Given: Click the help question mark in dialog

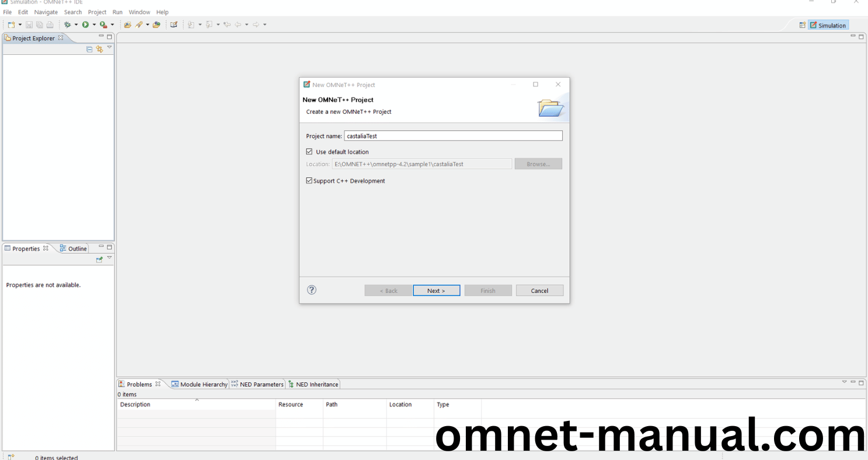Looking at the screenshot, I should coord(312,290).
